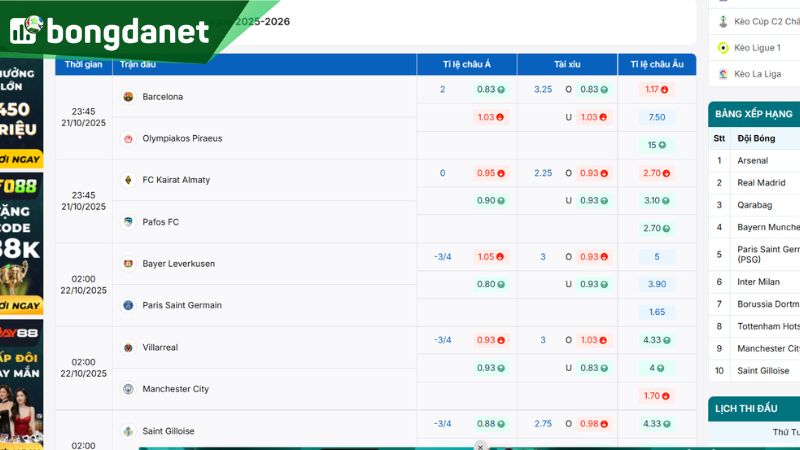Viewport: 800px width, 450px height.
Task: Click the Tài xỉu column header
Action: [x=567, y=64]
